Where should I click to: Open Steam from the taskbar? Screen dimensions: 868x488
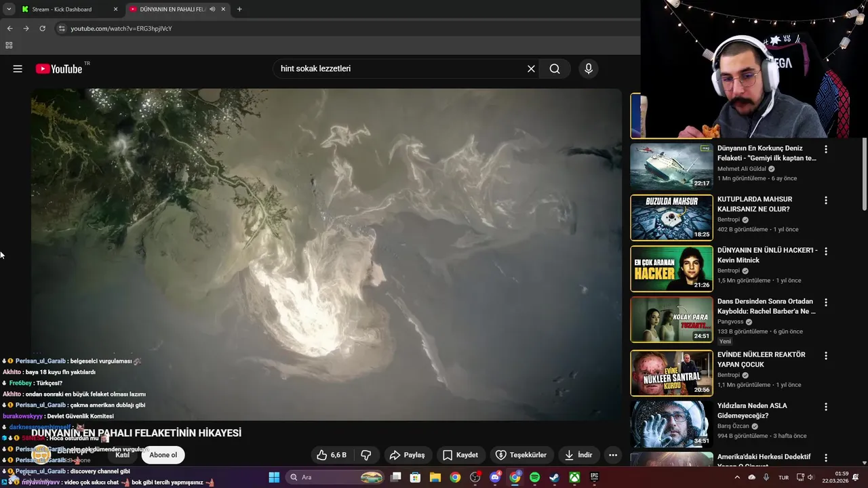pyautogui.click(x=554, y=477)
